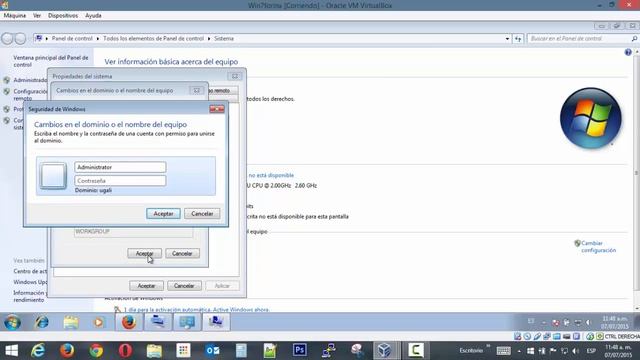Click the host volume speaker tray icon

576,351
